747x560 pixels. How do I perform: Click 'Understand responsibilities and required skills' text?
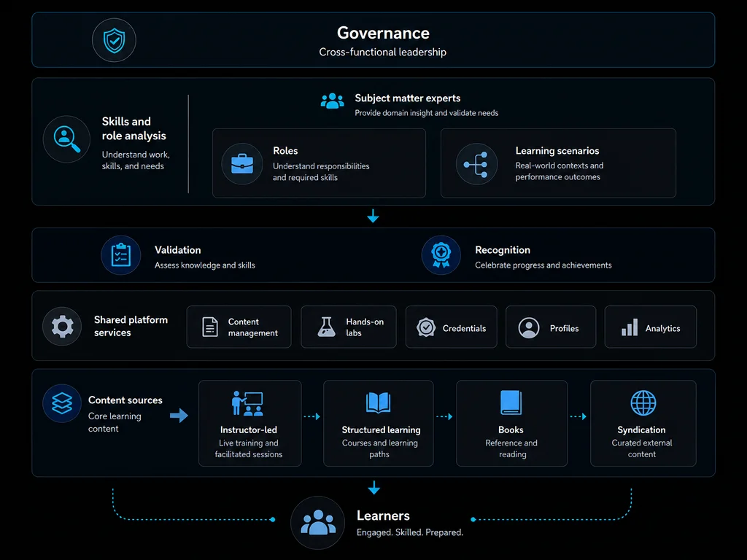pos(321,172)
